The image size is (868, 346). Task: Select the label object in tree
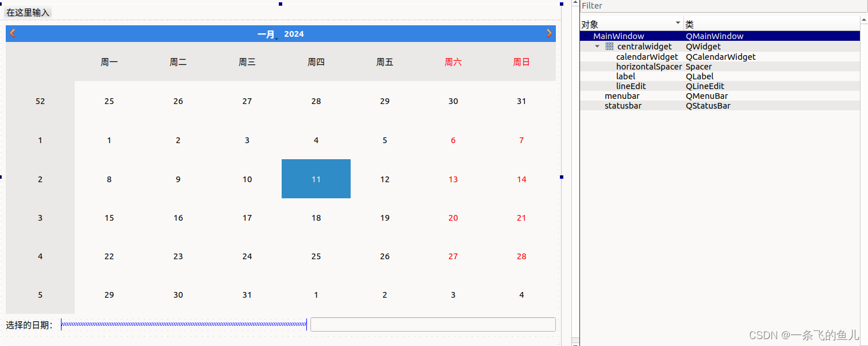[625, 76]
